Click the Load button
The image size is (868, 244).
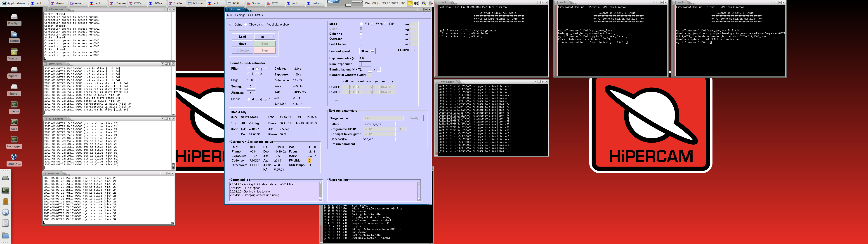[x=242, y=37]
